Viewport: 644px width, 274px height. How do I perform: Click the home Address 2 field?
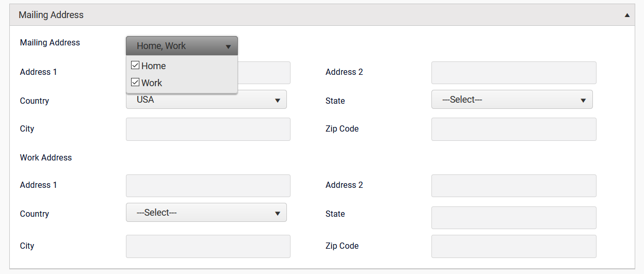tap(513, 73)
